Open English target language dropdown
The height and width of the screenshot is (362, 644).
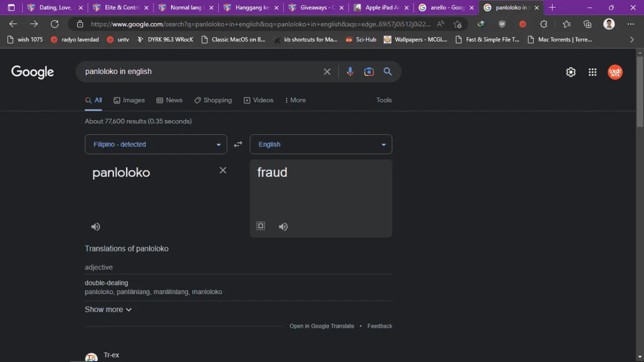click(321, 144)
